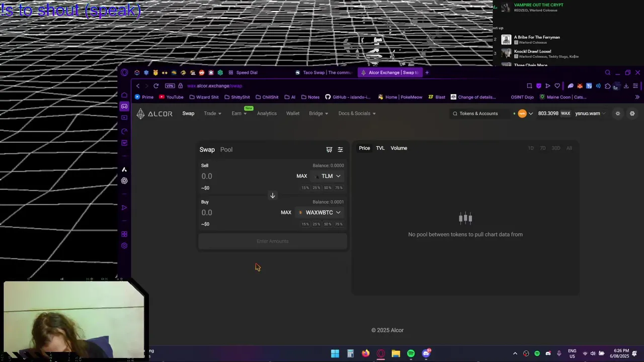The width and height of the screenshot is (644, 362).
Task: Select 25% under the Sell amount
Action: [316, 188]
